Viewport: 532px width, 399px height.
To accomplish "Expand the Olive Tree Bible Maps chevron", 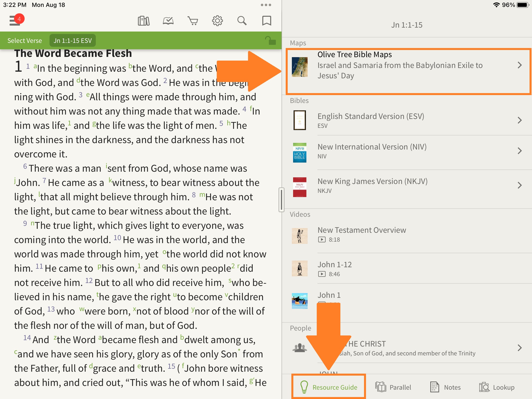I will [x=520, y=65].
